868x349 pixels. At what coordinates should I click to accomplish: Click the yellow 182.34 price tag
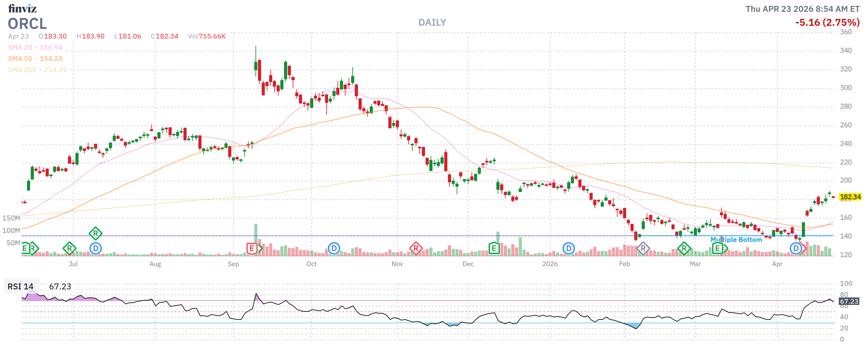pyautogui.click(x=850, y=197)
